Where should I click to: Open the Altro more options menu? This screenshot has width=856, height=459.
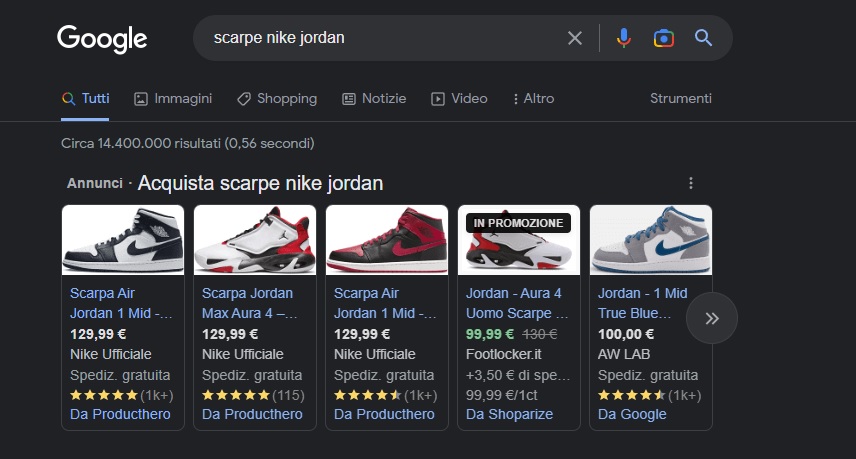[533, 99]
